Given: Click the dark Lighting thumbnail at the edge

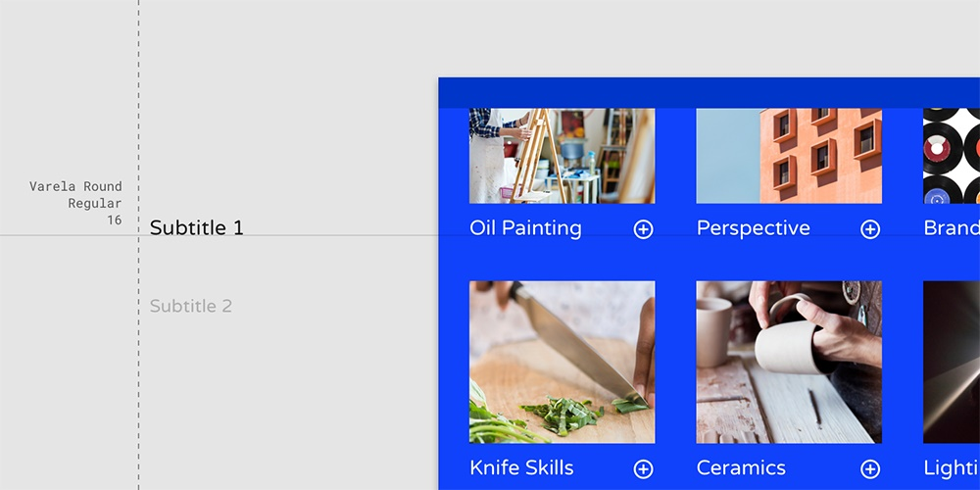Looking at the screenshot, I should coord(952,362).
